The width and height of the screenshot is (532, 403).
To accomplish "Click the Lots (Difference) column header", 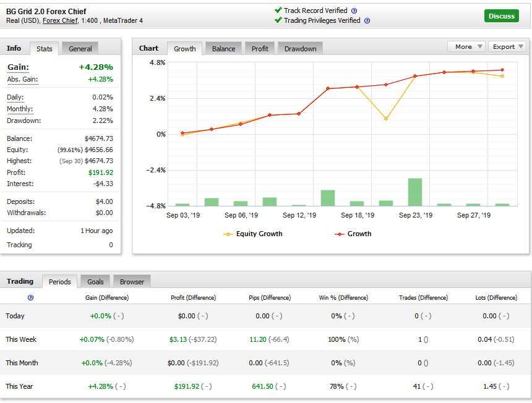I will tap(496, 297).
